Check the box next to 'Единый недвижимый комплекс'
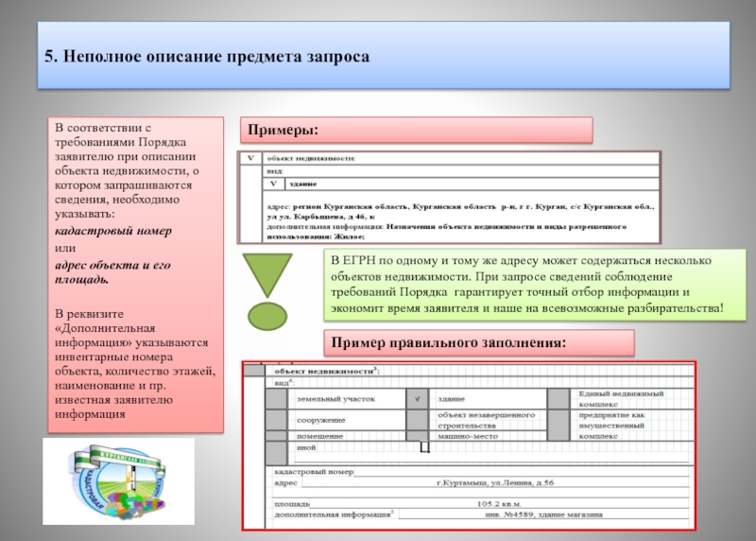 [x=558, y=399]
